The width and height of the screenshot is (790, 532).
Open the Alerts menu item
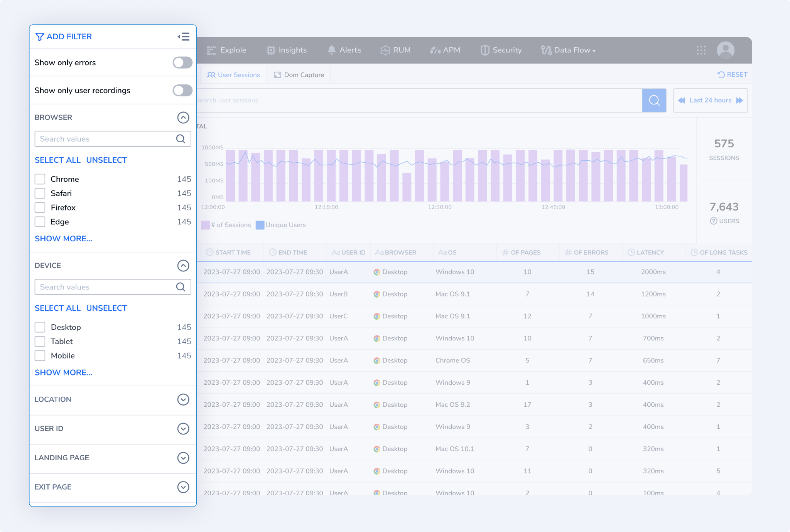pos(344,50)
